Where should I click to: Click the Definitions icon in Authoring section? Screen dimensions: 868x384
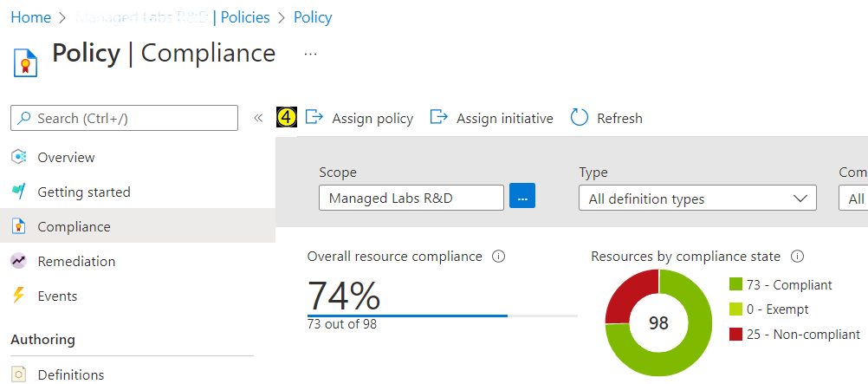click(19, 374)
